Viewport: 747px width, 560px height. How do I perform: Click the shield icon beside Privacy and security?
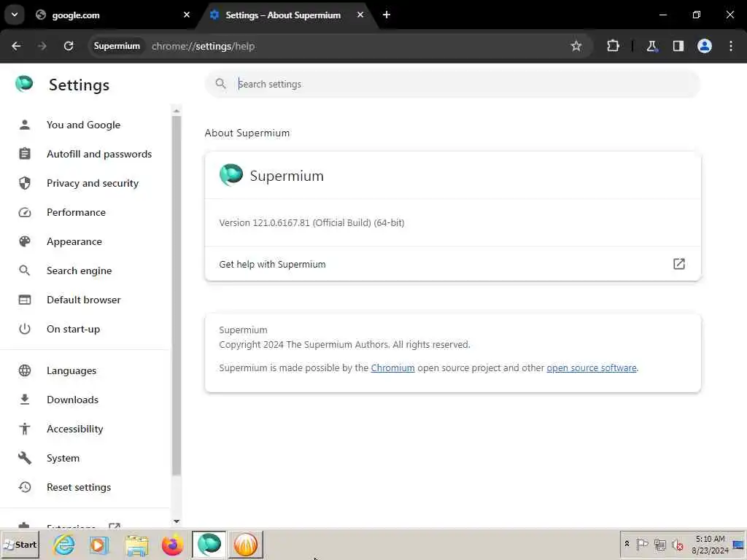(x=25, y=183)
